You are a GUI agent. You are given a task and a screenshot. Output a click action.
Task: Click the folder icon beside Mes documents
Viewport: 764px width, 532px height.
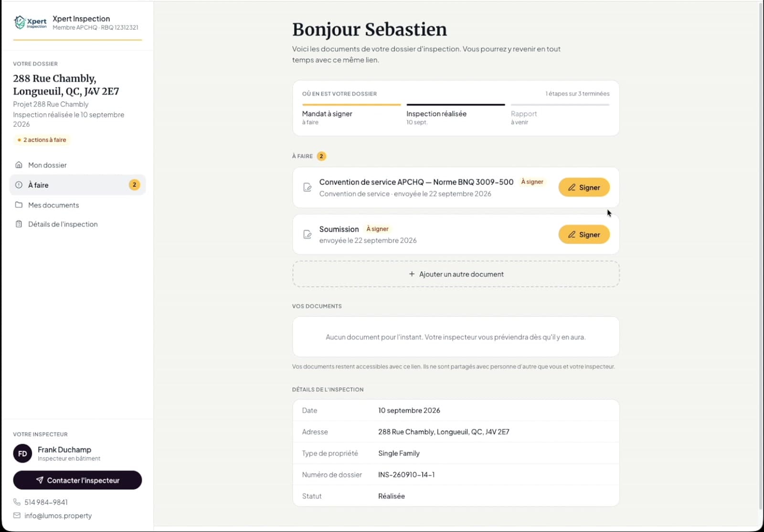click(19, 205)
